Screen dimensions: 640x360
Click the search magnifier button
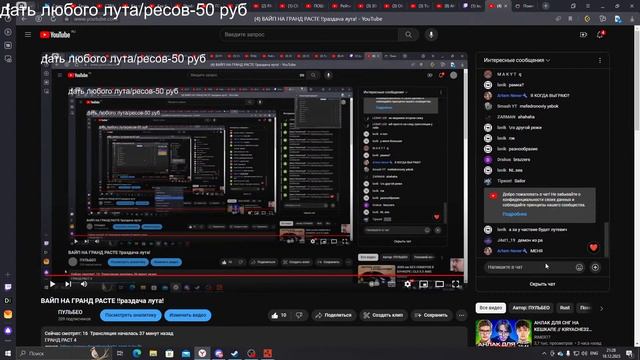point(408,35)
